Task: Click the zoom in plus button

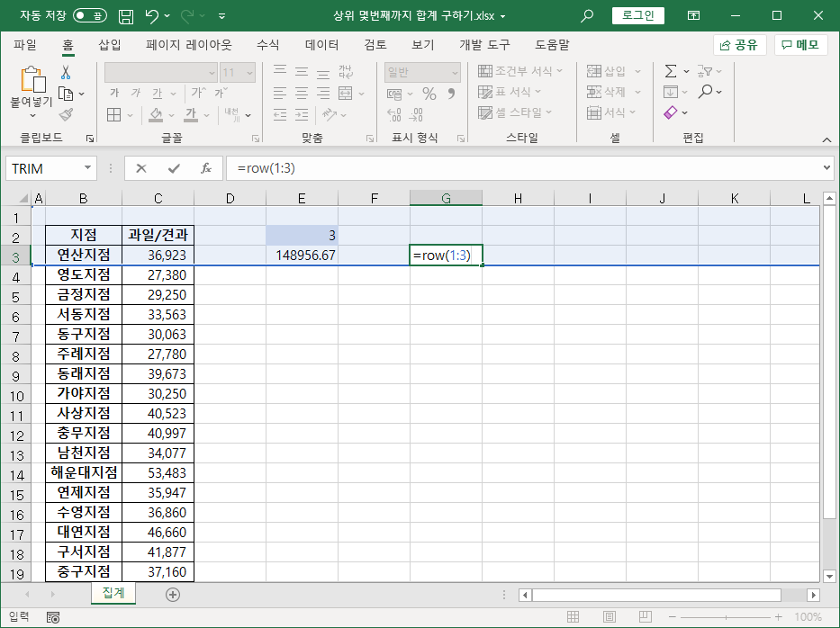Action: point(779,617)
